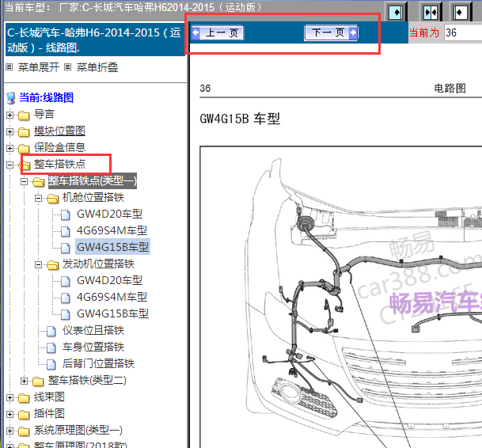
Task: Expand the 整车搭铁(类型二) node
Action: [24, 381]
